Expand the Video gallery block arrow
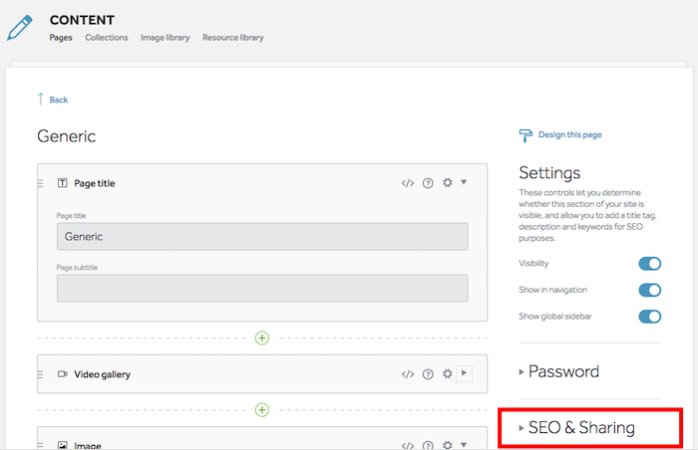Viewport: 698px width, 450px height. click(464, 373)
